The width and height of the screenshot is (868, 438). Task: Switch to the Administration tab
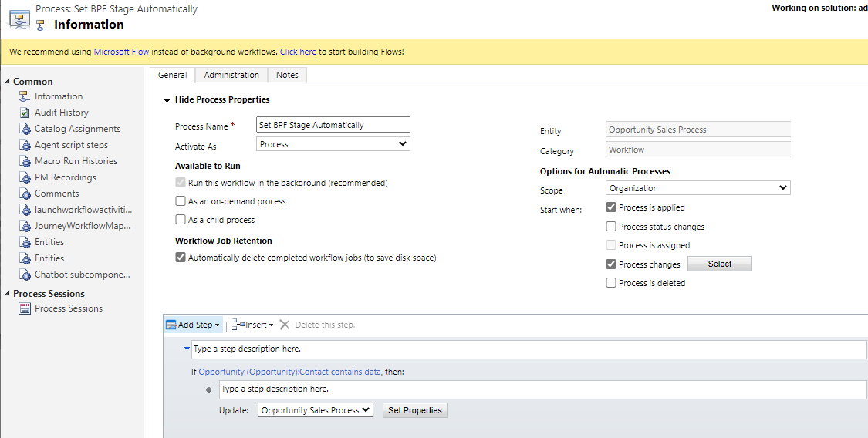coord(231,75)
